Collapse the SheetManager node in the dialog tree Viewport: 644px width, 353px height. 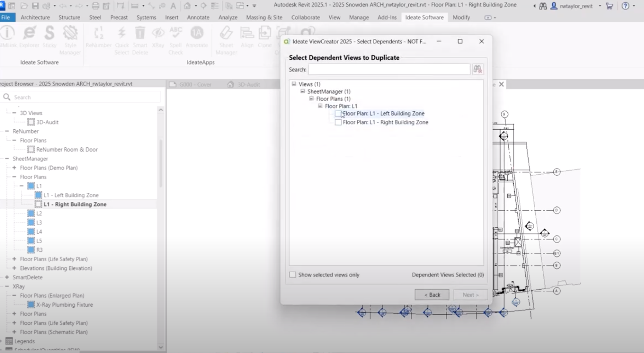tap(302, 91)
